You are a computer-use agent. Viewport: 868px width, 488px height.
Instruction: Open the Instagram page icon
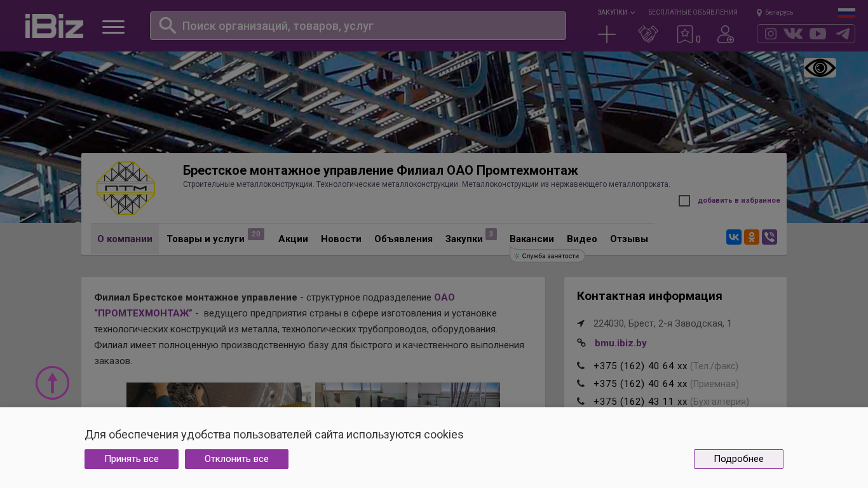point(771,34)
